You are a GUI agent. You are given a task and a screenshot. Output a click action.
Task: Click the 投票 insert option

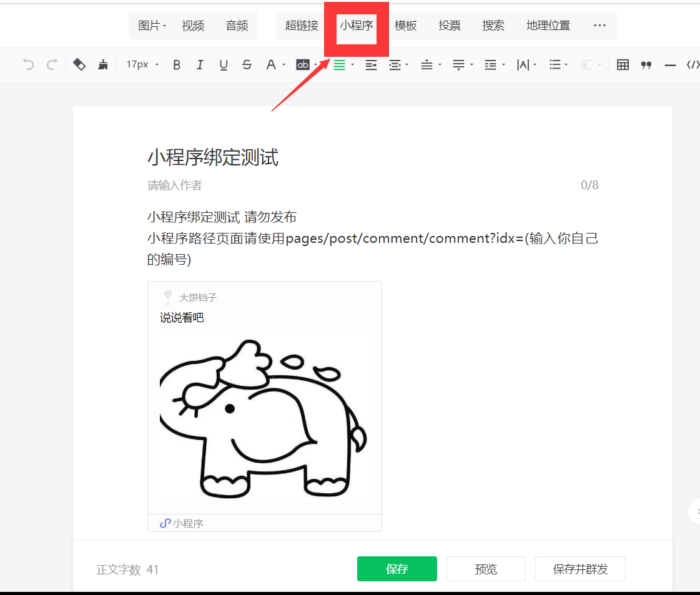[449, 26]
